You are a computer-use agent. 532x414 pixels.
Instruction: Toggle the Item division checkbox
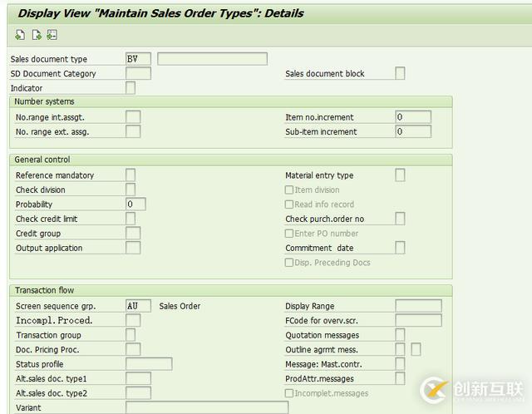point(289,190)
